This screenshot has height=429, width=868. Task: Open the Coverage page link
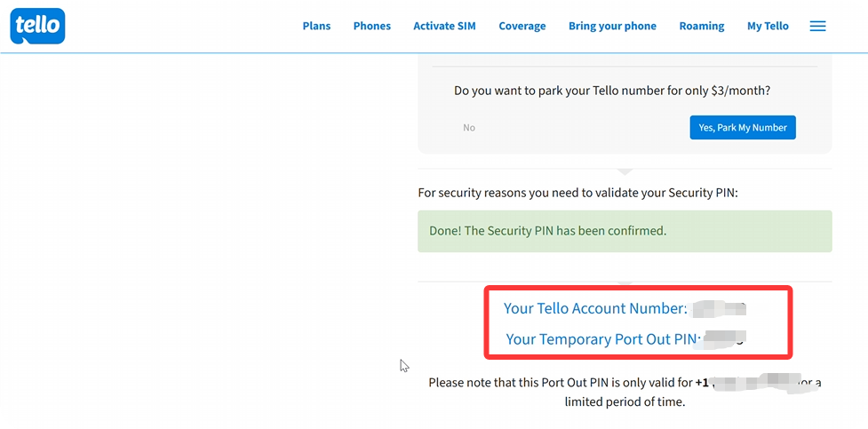(x=522, y=26)
